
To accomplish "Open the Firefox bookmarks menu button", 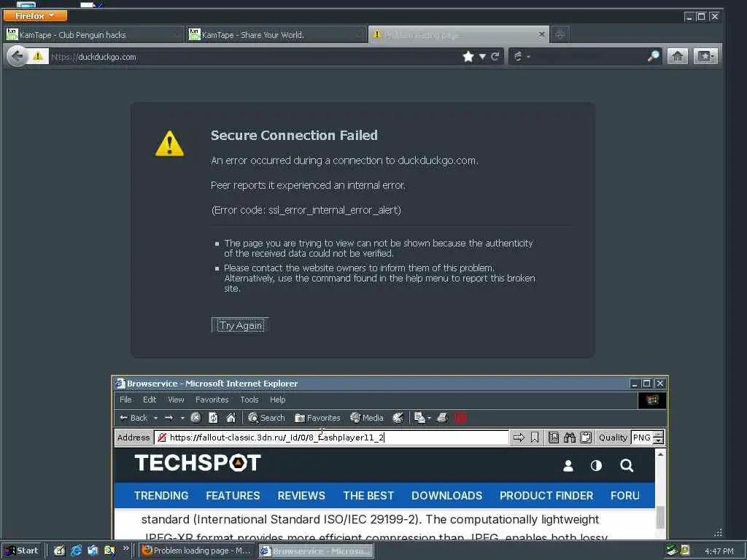I will click(x=705, y=57).
